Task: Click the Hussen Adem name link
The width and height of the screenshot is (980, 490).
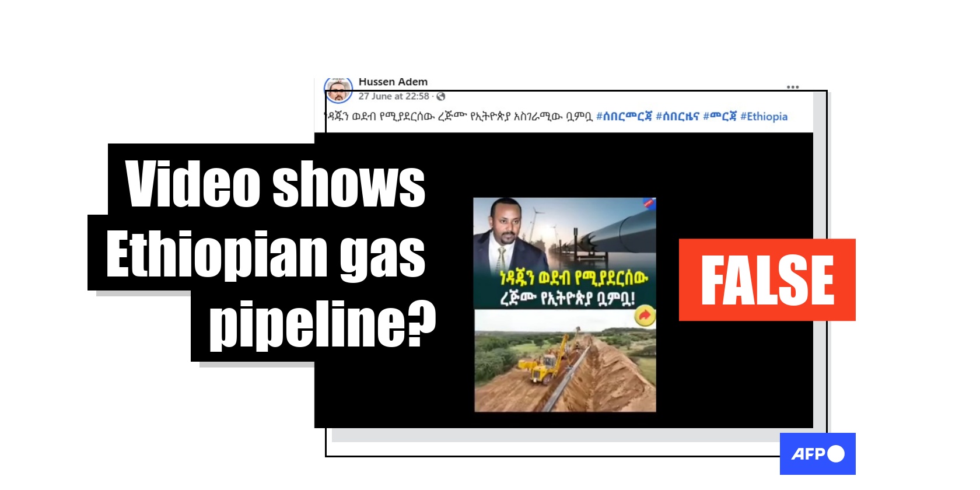Action: (x=393, y=82)
